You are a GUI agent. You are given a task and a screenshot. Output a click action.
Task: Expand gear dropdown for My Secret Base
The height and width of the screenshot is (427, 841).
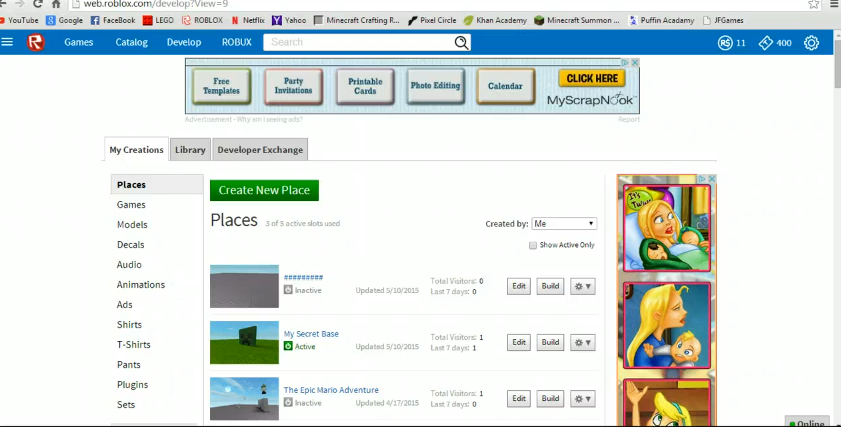point(582,342)
